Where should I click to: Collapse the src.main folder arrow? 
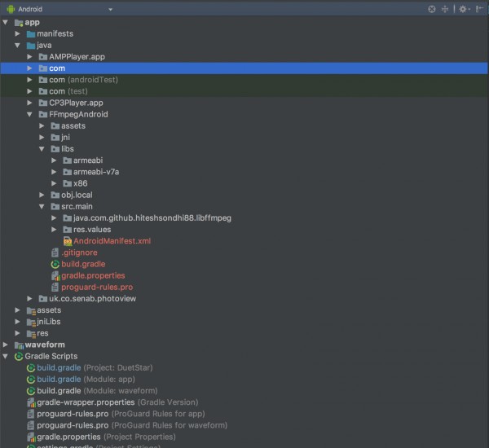tap(42, 207)
